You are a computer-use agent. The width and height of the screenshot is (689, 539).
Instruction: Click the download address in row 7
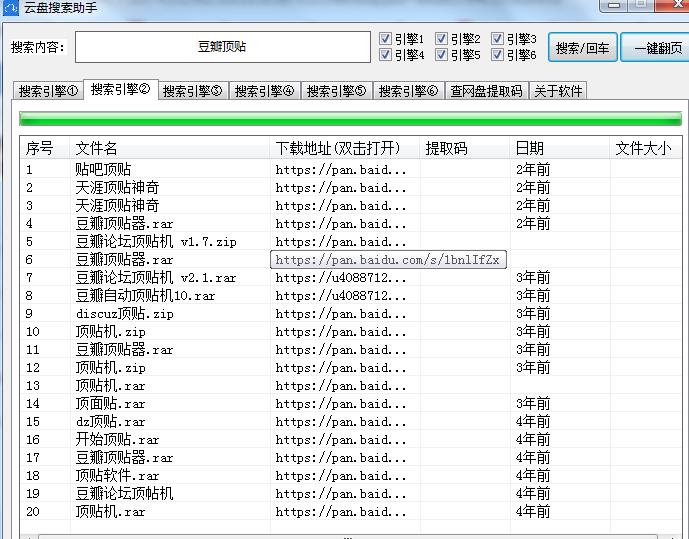coord(341,278)
